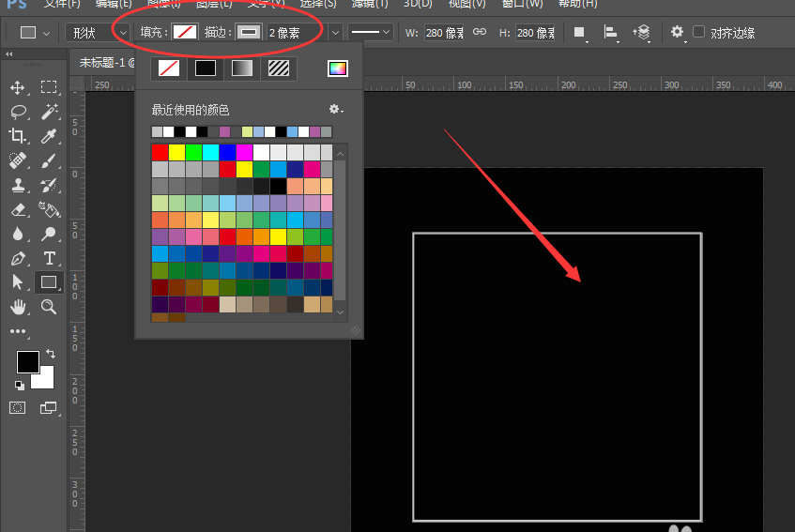Enable the 对齐边缘 checkbox

point(698,33)
